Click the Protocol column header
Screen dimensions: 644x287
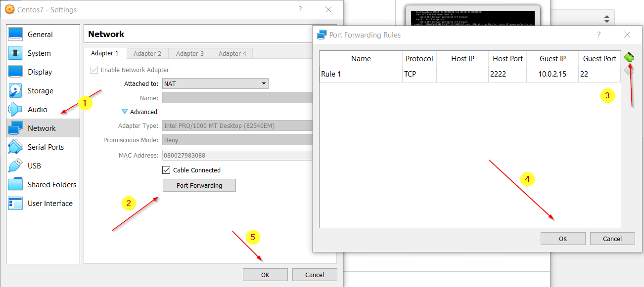tap(419, 58)
